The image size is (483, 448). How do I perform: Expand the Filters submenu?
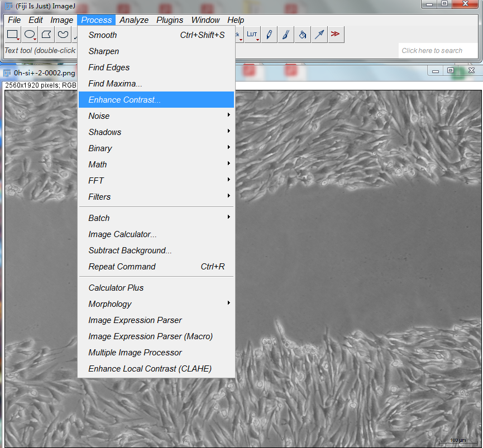[x=156, y=197]
